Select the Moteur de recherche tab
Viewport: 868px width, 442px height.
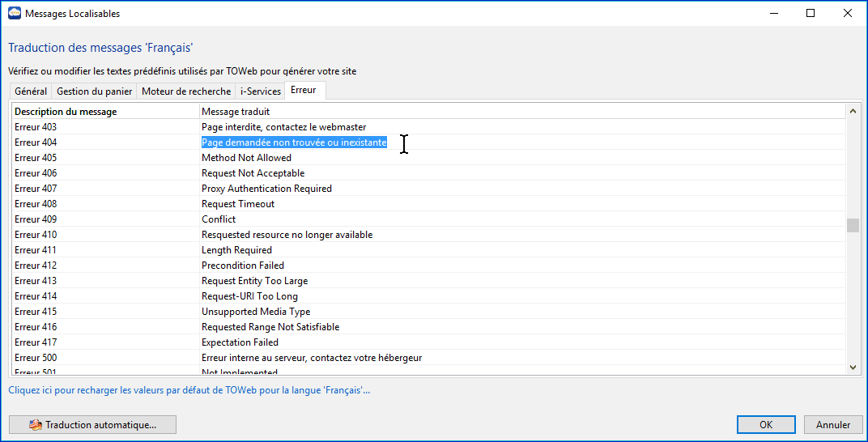(x=185, y=91)
